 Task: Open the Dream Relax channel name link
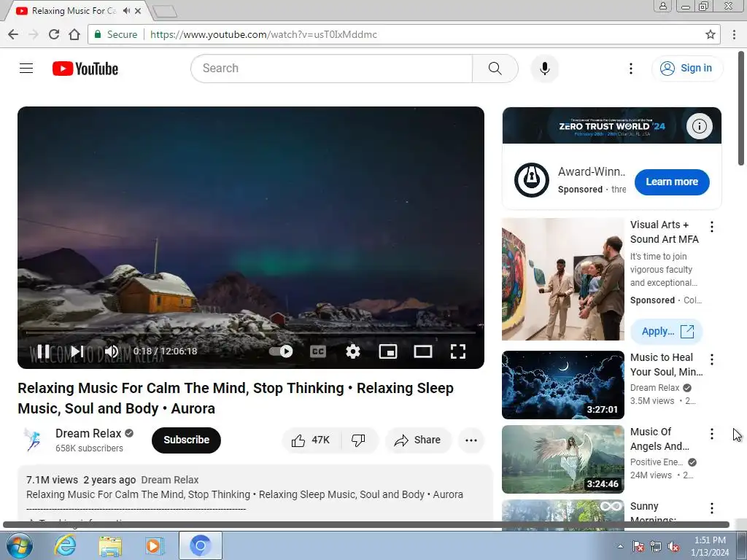88,433
